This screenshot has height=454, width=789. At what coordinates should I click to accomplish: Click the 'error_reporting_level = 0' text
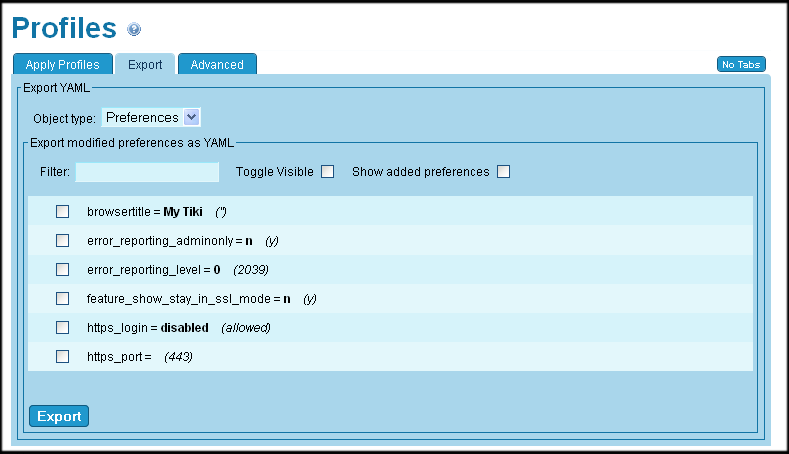pos(153,270)
